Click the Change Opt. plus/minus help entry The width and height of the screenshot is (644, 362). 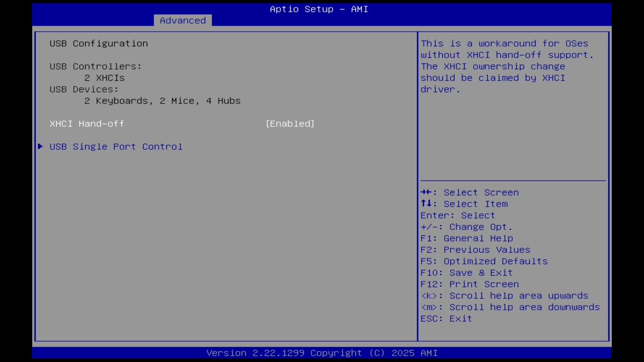(466, 227)
